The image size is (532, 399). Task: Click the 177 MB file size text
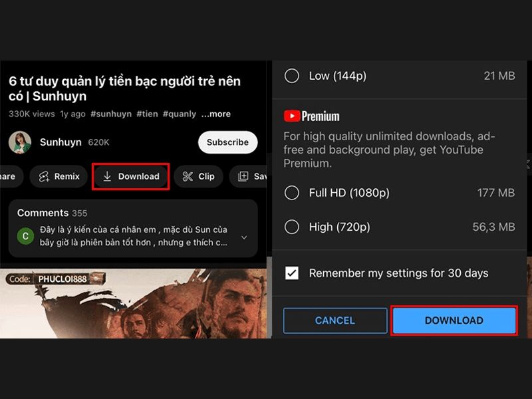496,193
